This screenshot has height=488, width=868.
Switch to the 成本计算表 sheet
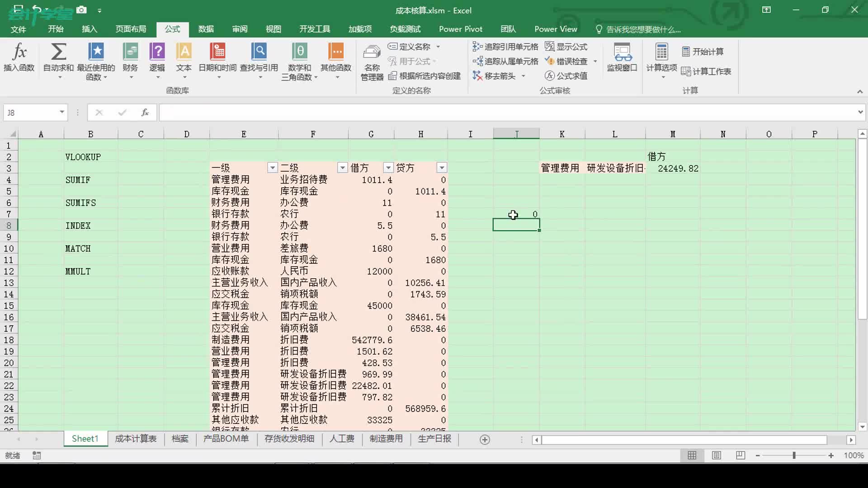pos(135,439)
